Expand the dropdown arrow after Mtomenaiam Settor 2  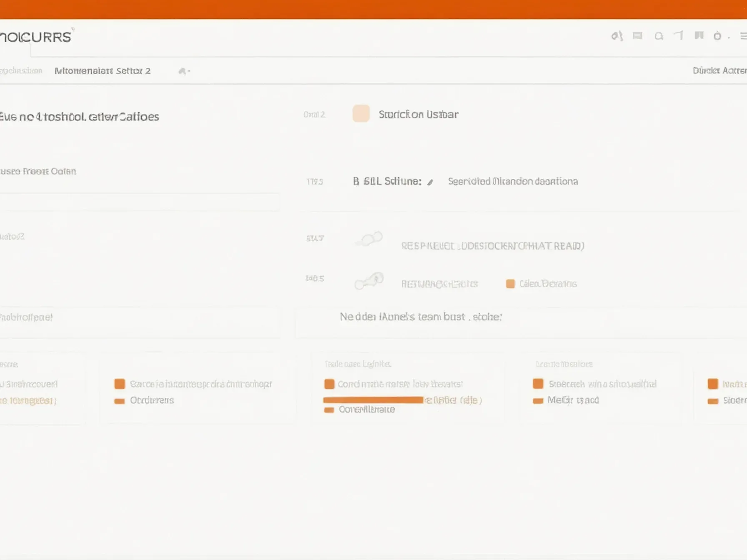point(183,71)
